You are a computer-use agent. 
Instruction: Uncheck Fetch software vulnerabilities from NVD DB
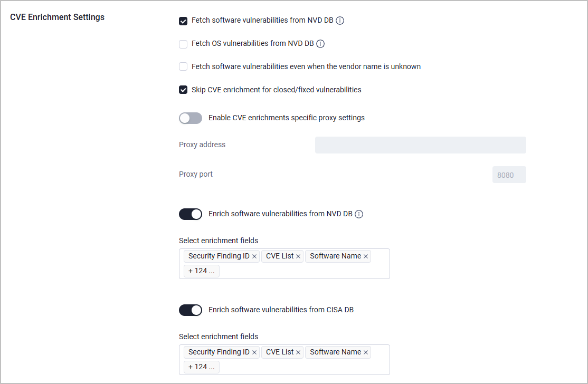click(x=183, y=21)
